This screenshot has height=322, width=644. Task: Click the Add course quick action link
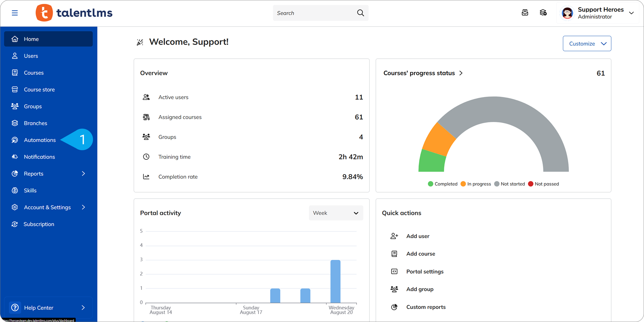point(420,254)
